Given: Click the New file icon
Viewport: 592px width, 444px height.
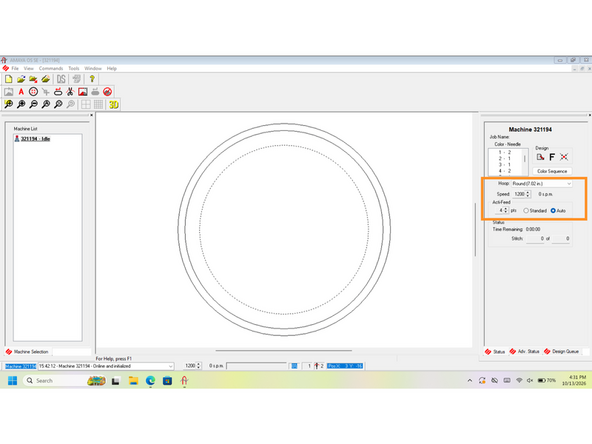Looking at the screenshot, I should click(x=8, y=79).
